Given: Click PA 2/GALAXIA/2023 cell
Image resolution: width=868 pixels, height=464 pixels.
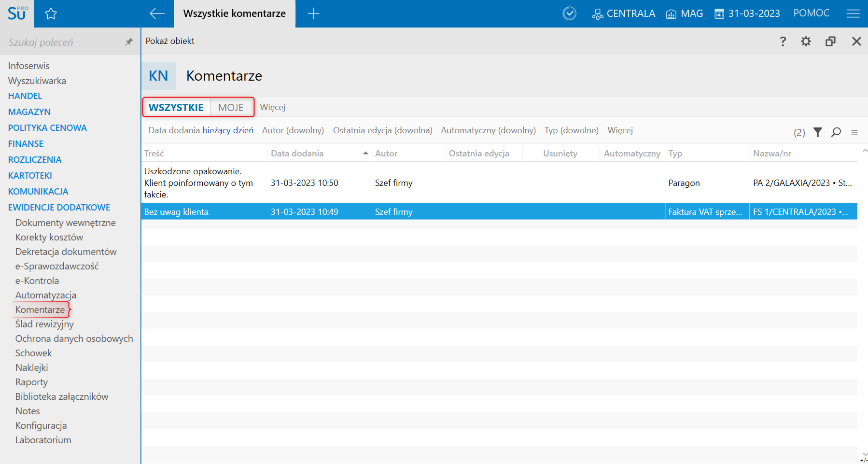Looking at the screenshot, I should click(803, 183).
